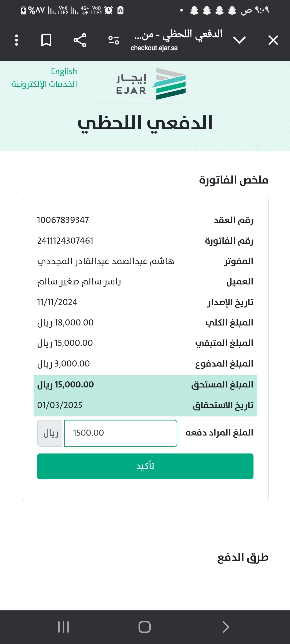Open the three-dot overflow menu
This screenshot has width=290, height=644.
(17, 40)
